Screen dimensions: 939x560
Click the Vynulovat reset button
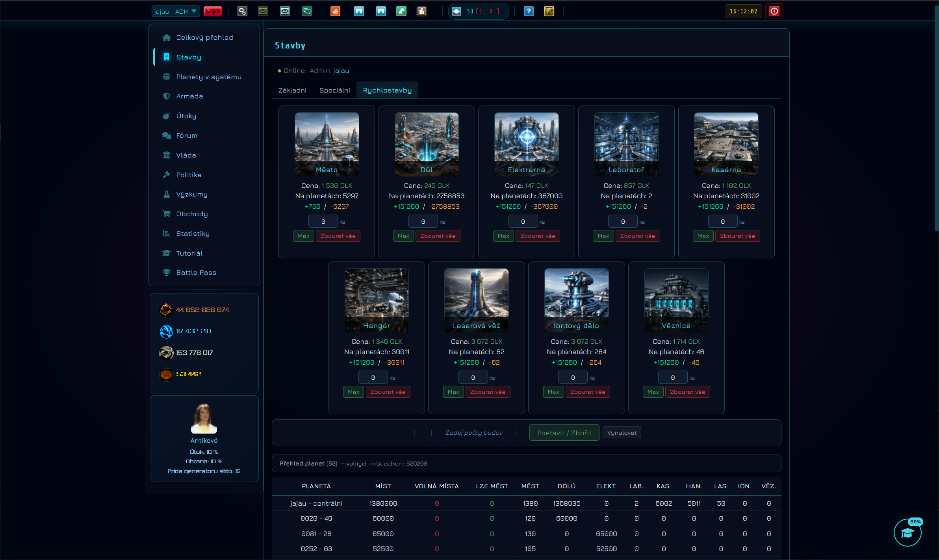coord(622,433)
